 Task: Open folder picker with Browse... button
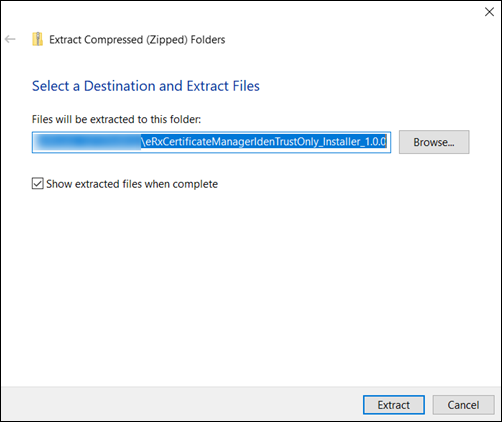(x=434, y=142)
